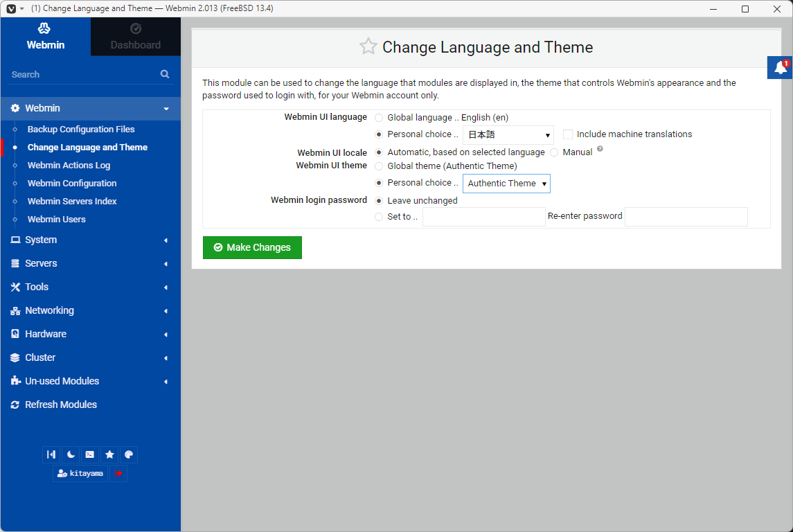Select Set to password radio button
Image resolution: width=793 pixels, height=532 pixels.
(379, 217)
